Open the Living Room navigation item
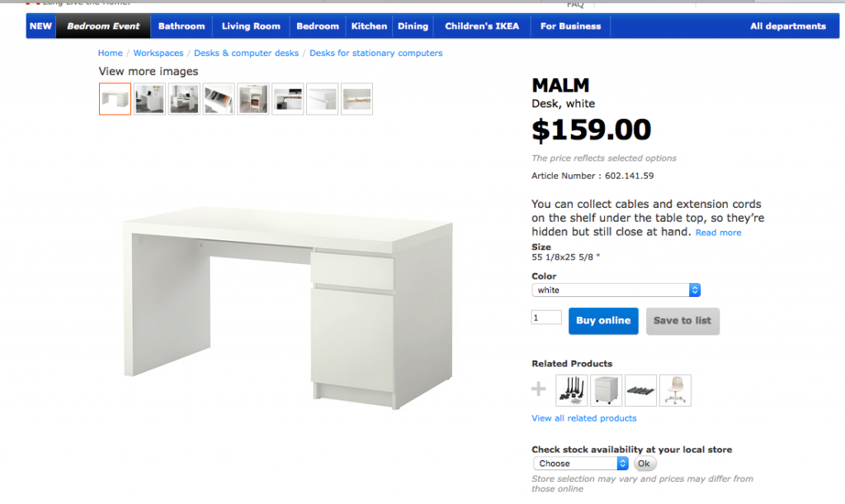 point(251,26)
